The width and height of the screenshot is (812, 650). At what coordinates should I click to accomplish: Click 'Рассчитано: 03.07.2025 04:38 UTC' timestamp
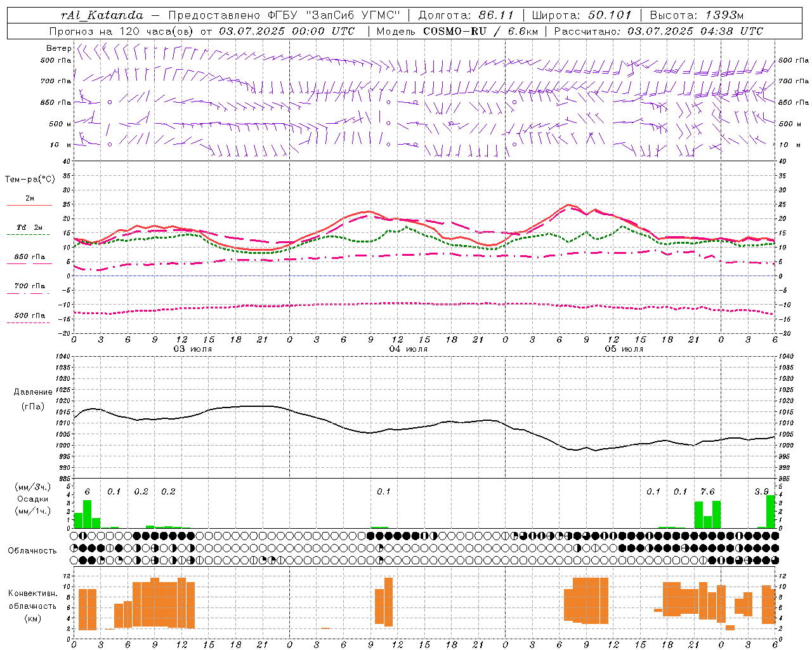click(658, 31)
